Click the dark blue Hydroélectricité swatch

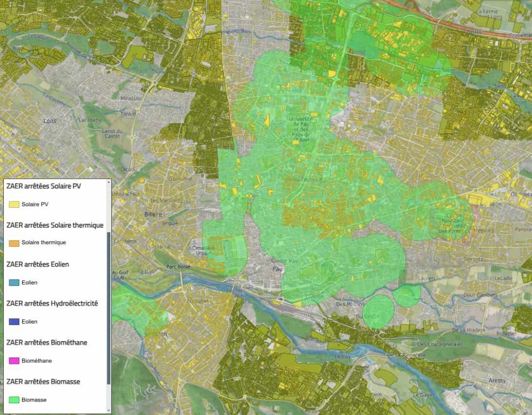[x=14, y=322]
